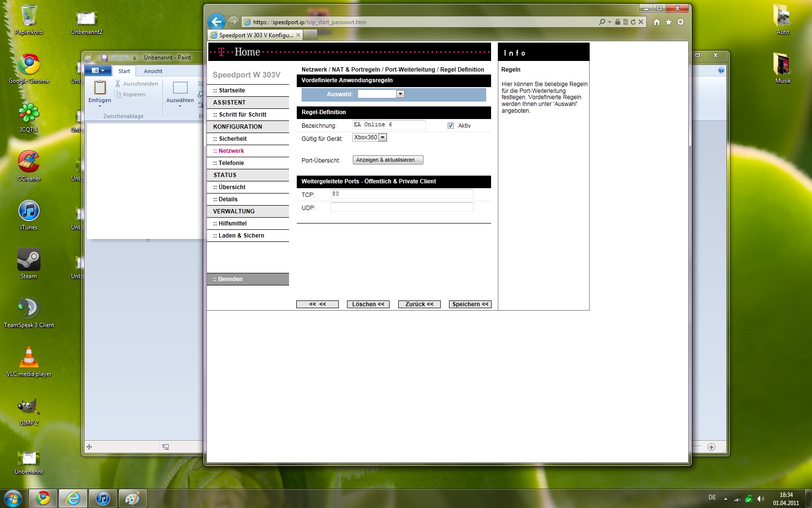Click the browser forward arrow button
The image size is (812, 508).
(x=233, y=22)
